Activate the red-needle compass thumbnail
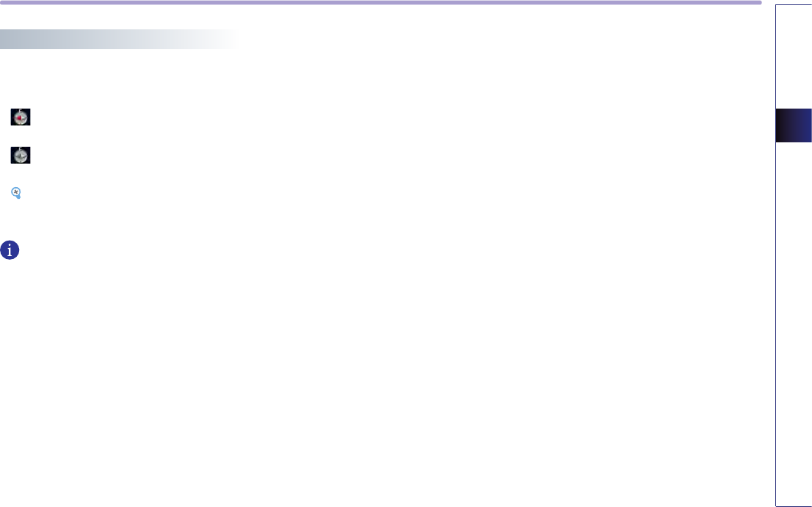Image resolution: width=812 pixels, height=507 pixels. tap(21, 117)
